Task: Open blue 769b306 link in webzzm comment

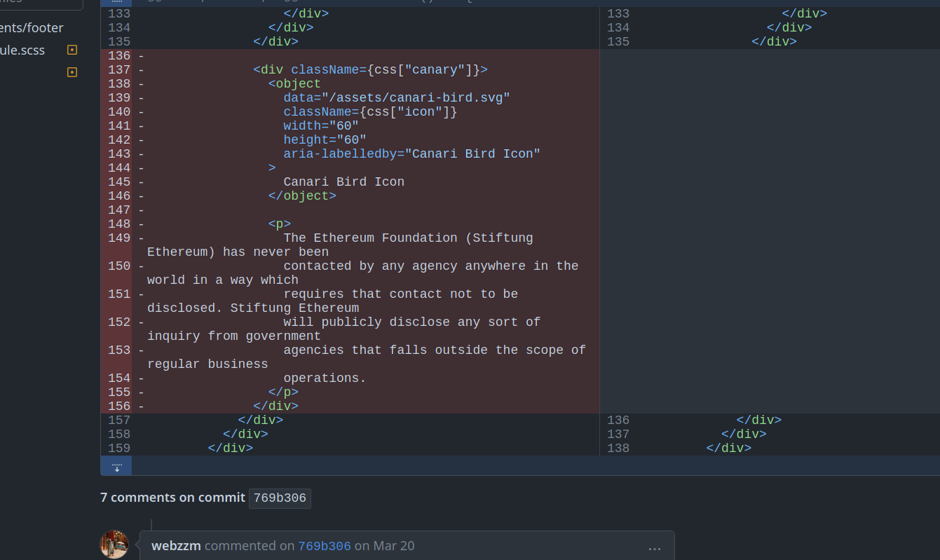Action: 325,546
